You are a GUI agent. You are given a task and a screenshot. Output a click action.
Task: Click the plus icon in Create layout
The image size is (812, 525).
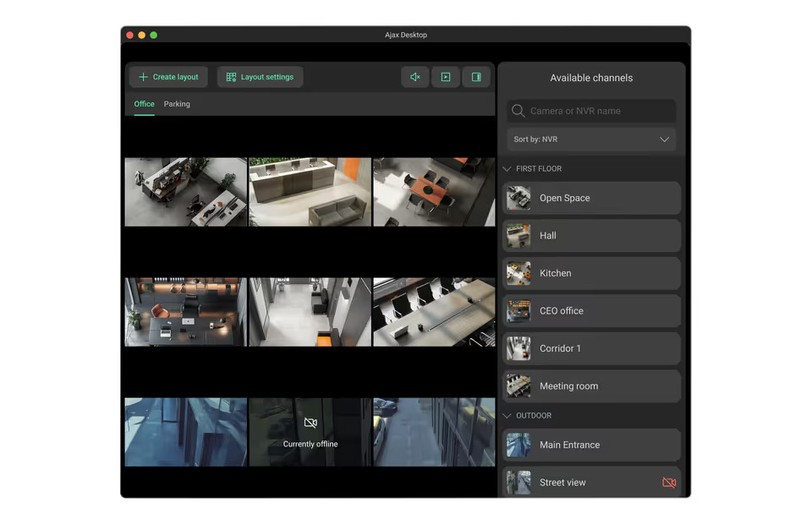143,77
